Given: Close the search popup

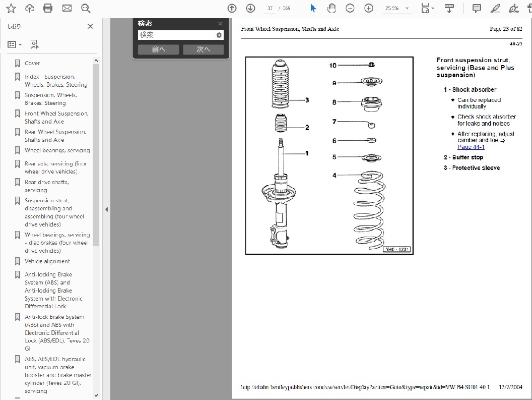Looking at the screenshot, I should pyautogui.click(x=220, y=23).
